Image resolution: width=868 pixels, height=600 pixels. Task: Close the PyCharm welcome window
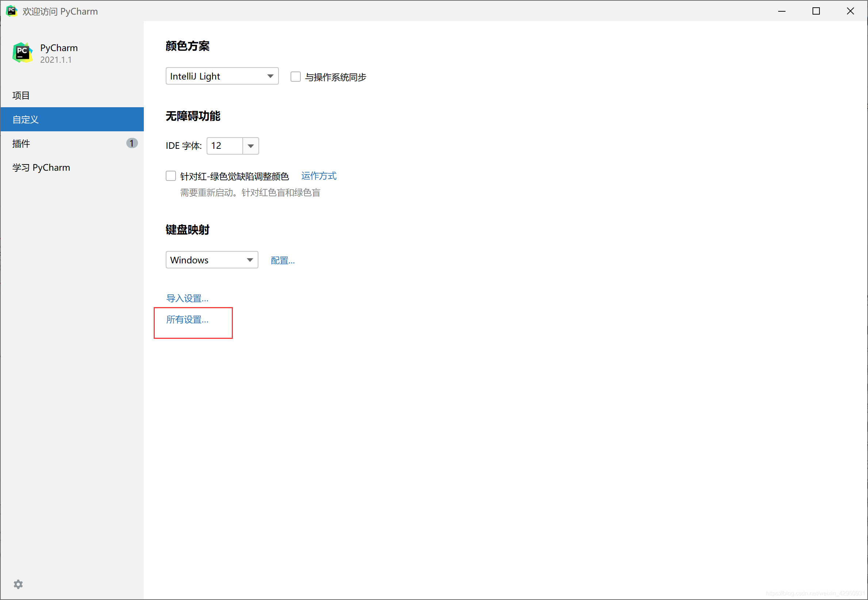pos(850,11)
